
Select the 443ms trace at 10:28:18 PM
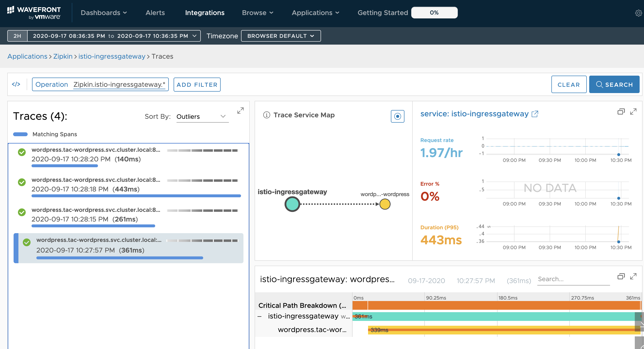[129, 188]
